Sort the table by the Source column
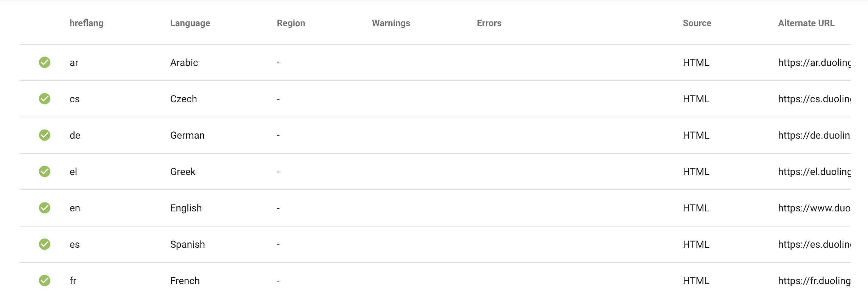The image size is (868, 297). (x=697, y=23)
